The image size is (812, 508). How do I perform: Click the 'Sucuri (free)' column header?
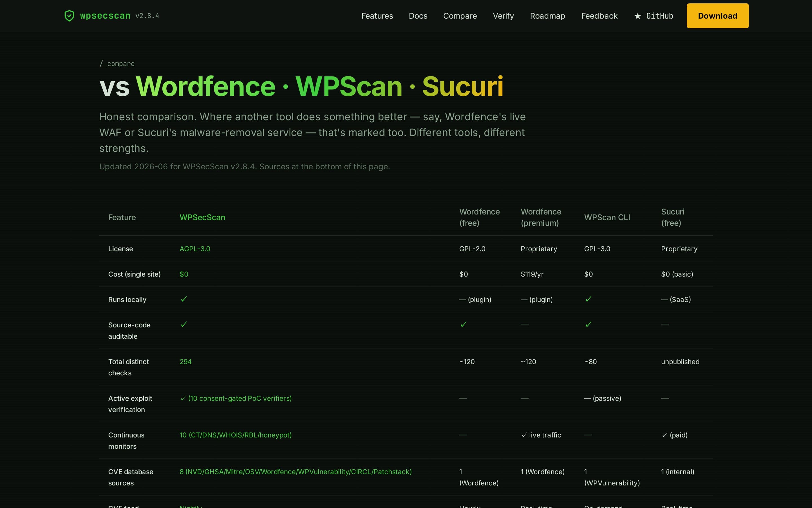[672, 217]
